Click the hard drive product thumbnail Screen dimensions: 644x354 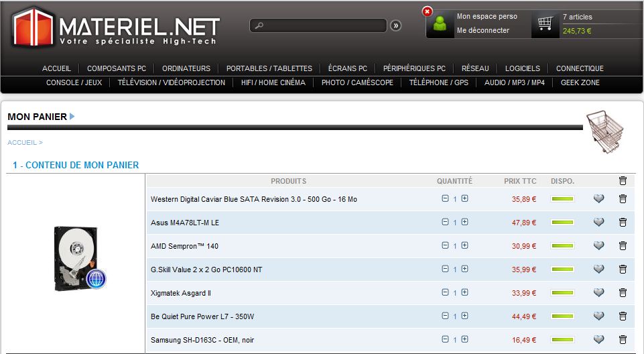click(x=79, y=258)
